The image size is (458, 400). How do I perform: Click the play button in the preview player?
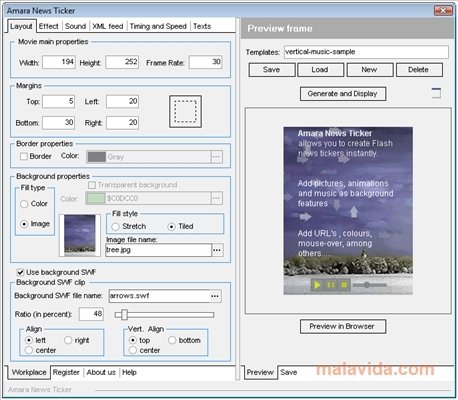[x=317, y=285]
